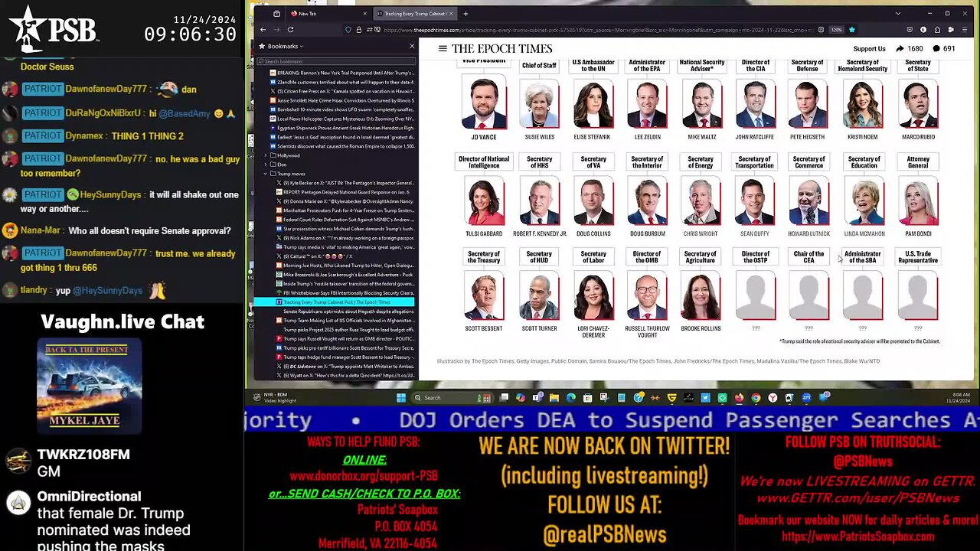This screenshot has height=551, width=980.
Task: Click the browser back arrow
Action: point(263,30)
